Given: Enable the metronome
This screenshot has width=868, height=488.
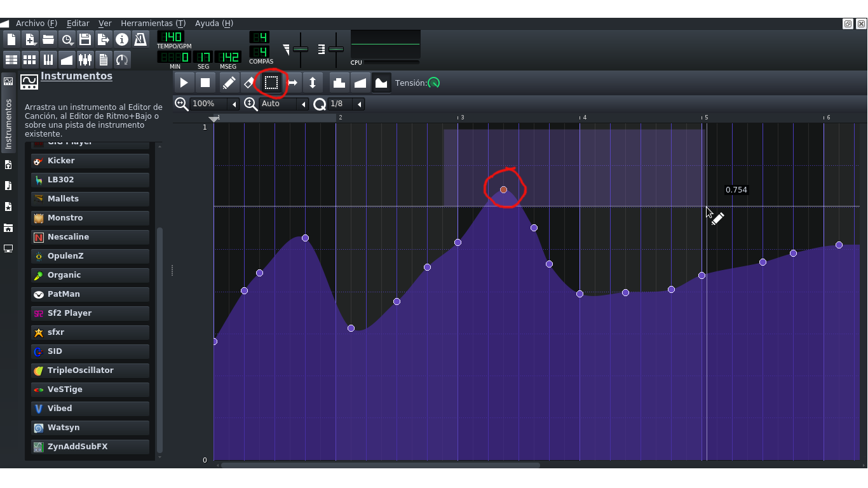Looking at the screenshot, I should point(139,39).
